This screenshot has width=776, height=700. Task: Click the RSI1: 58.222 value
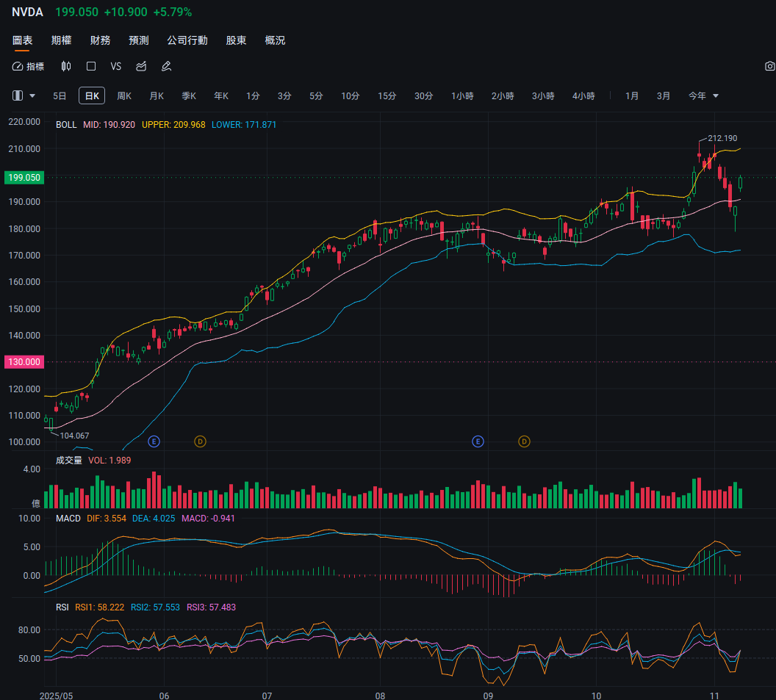(99, 607)
